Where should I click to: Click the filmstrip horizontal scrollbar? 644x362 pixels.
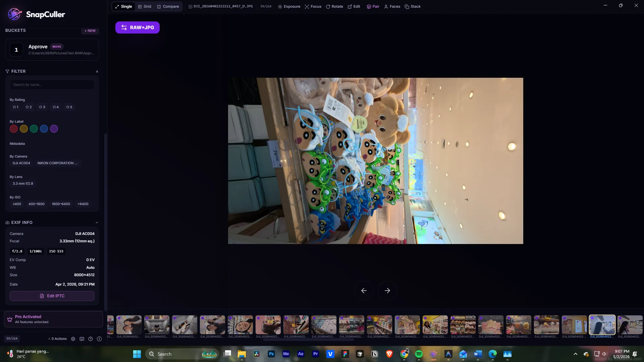point(309,340)
